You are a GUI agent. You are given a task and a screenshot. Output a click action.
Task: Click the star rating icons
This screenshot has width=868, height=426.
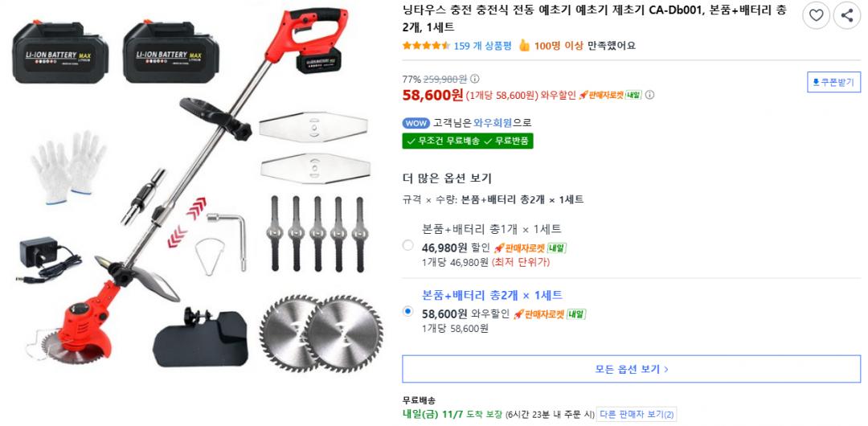point(426,46)
